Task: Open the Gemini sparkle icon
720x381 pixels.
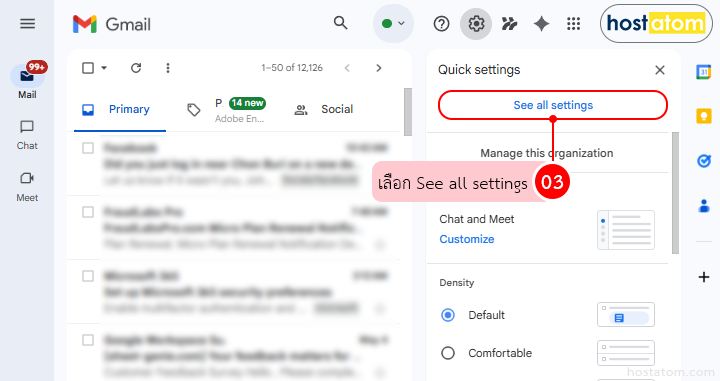Action: pos(541,23)
